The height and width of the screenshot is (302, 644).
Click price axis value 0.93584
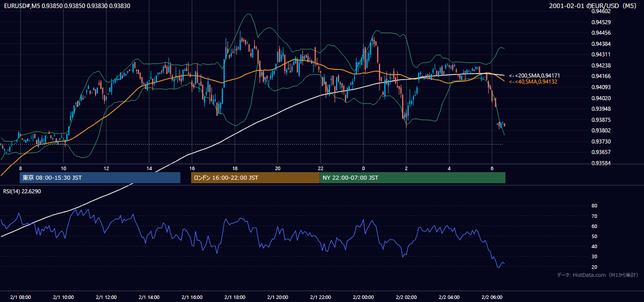pos(601,163)
